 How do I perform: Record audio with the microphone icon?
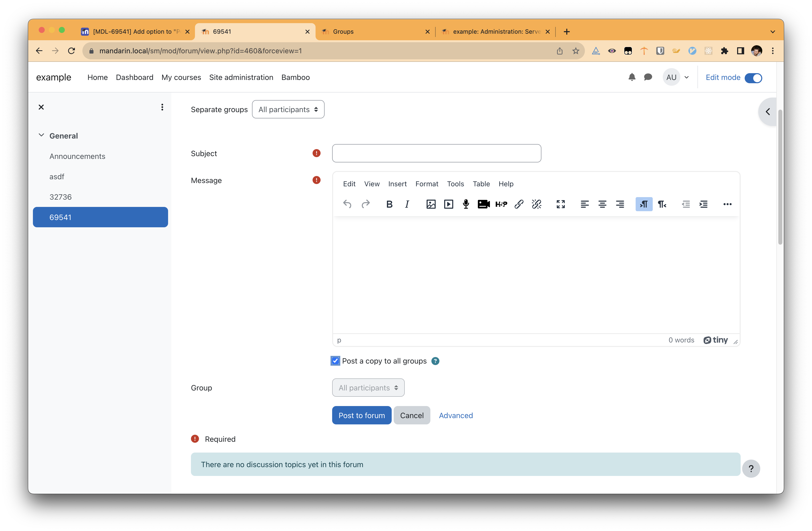coord(466,204)
